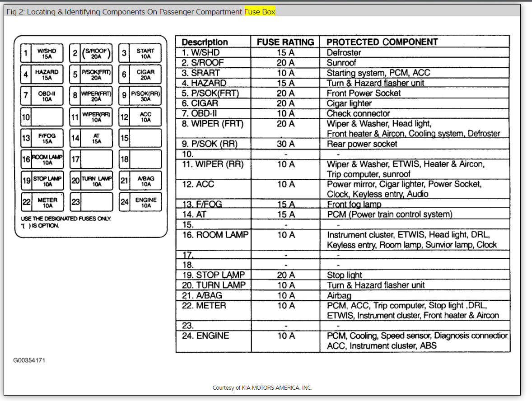Viewport: 532px width, 401px height.
Task: Select the '8. WIPER (FRT)' table row
Action: point(343,129)
